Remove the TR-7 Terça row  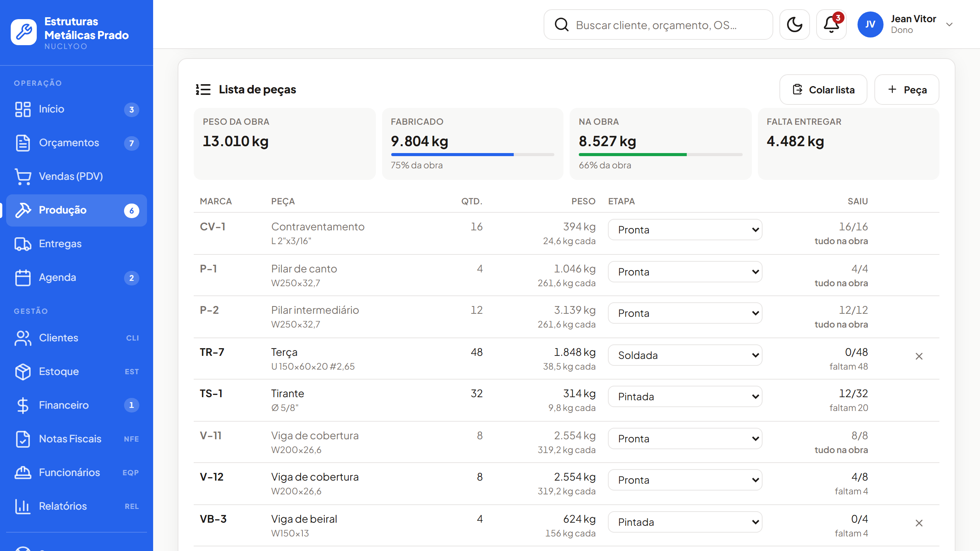(919, 356)
